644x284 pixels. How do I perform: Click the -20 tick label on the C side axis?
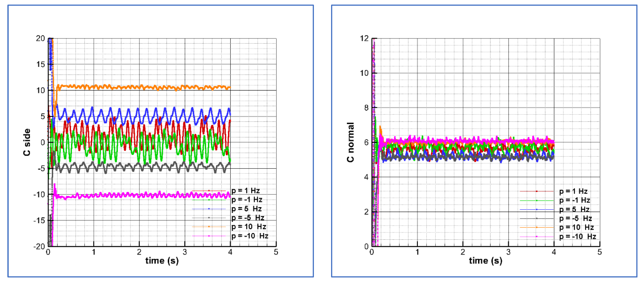coord(39,247)
